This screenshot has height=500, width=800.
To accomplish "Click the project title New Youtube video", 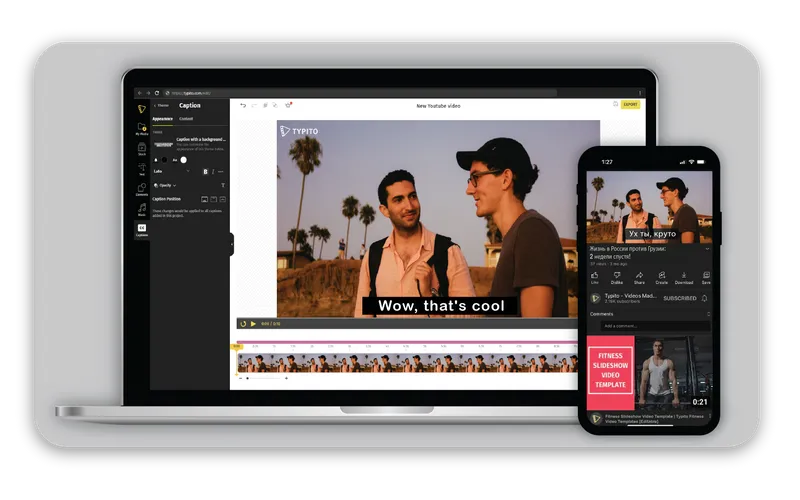I will 438,106.
